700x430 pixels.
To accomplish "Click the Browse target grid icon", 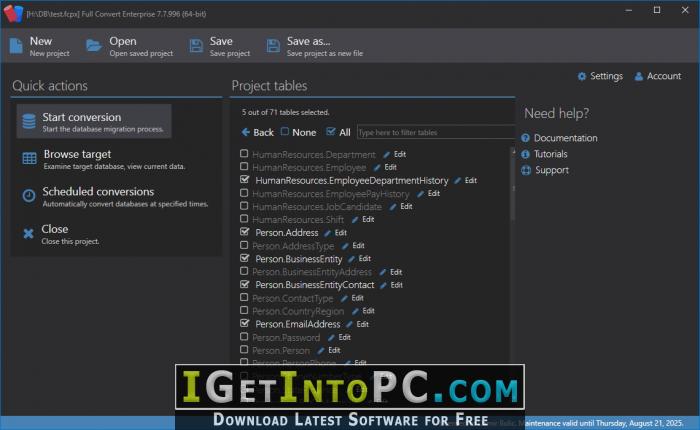I will [29, 158].
